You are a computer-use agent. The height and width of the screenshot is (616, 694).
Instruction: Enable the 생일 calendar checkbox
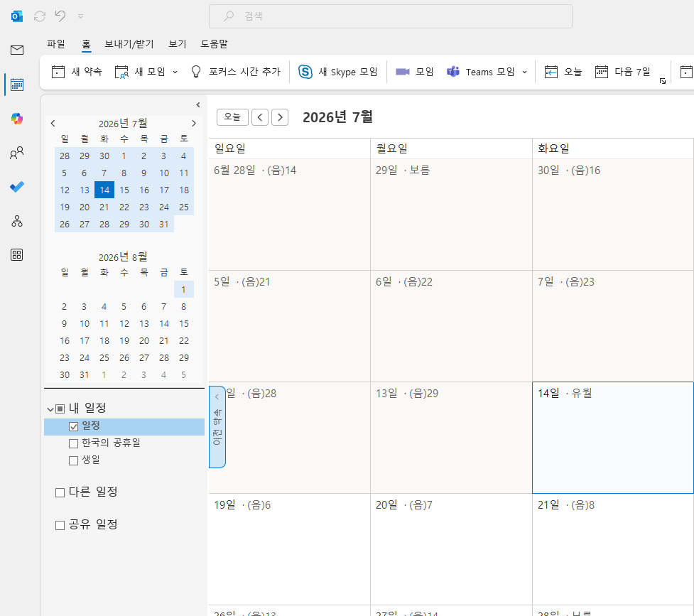73,460
